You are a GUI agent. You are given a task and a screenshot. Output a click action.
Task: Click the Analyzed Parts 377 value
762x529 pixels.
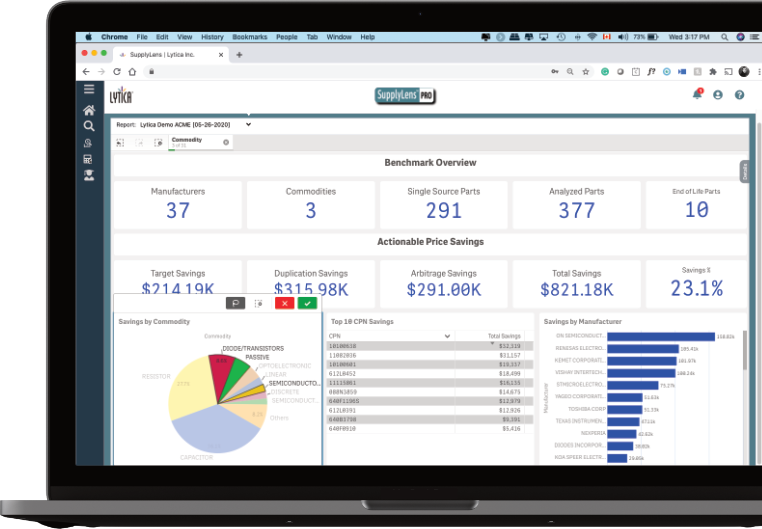[x=576, y=210]
